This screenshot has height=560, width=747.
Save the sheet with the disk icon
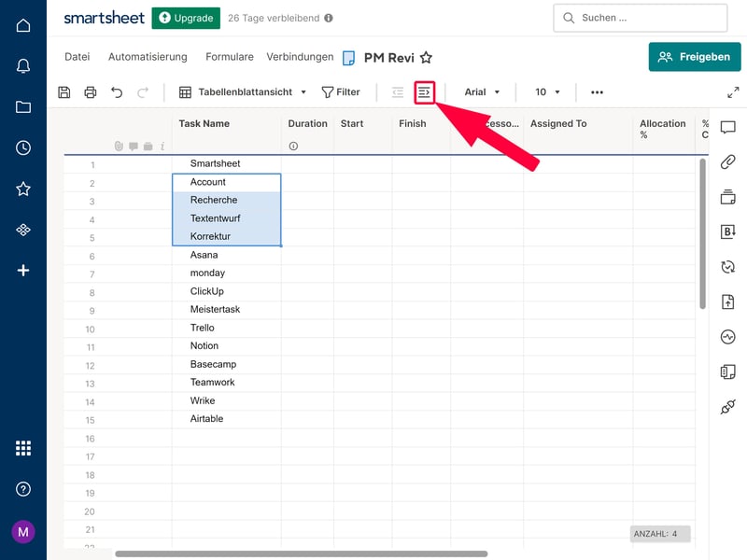point(64,92)
